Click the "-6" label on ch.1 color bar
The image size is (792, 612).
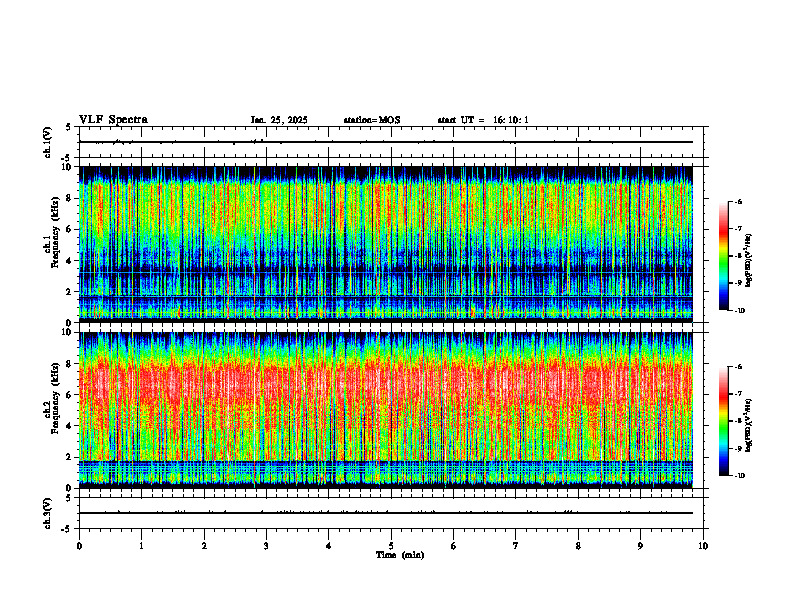[737, 201]
